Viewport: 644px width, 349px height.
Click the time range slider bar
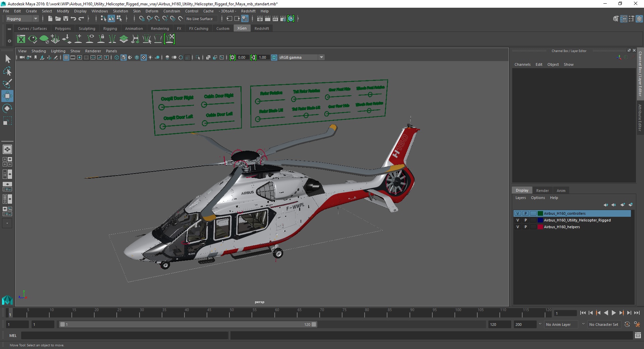pyautogui.click(x=188, y=325)
